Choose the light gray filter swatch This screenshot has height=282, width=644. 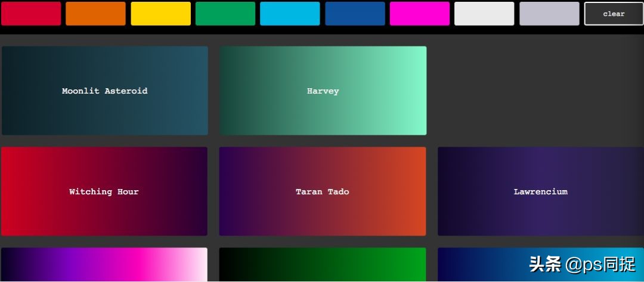tap(550, 14)
